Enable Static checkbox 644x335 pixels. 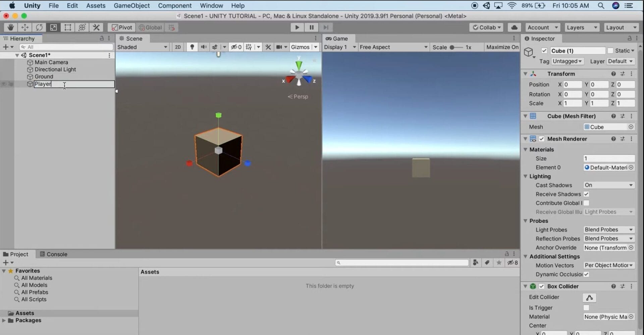(610, 51)
